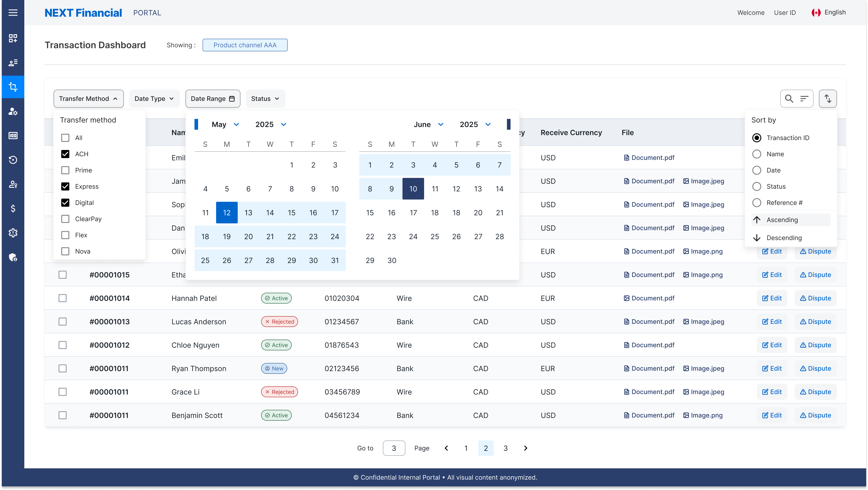Screen dimensions: 868x490
Task: Click Dispute for Lucas Anderson's transaction
Action: [x=815, y=322]
